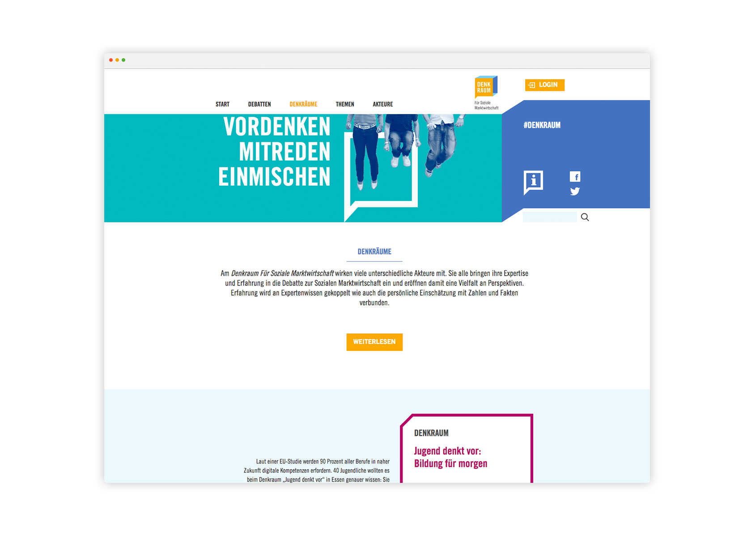The image size is (756, 537).
Task: Click the intro paragraph starting 'Am Denkraum'
Action: tap(374, 288)
